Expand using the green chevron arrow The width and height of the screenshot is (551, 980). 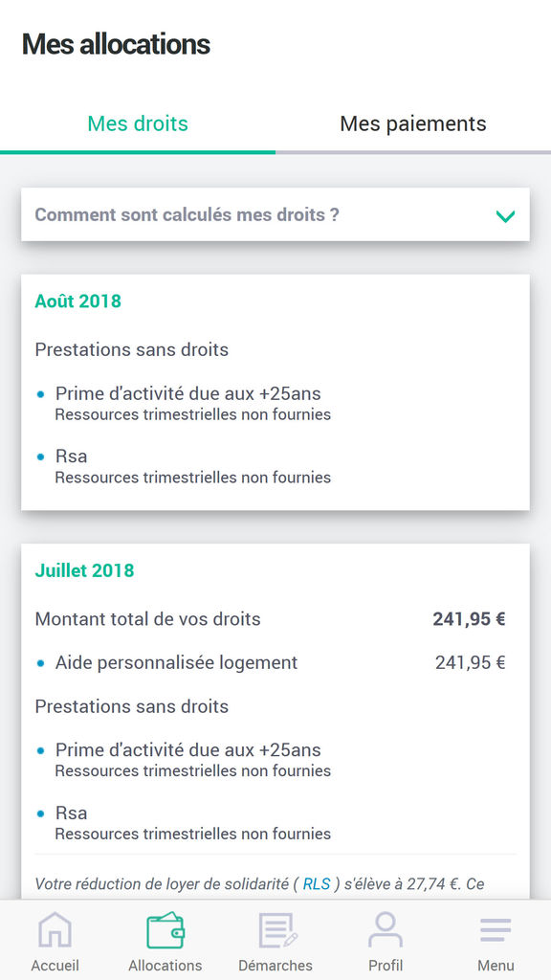pos(505,216)
